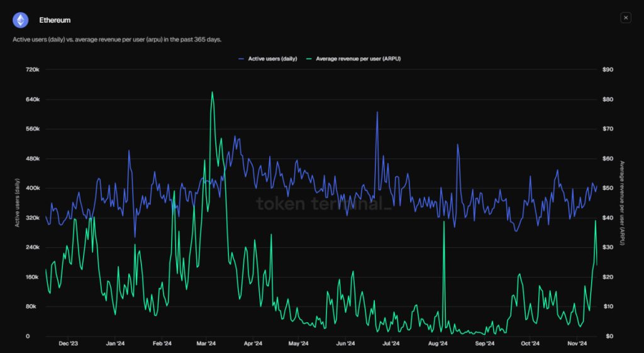Click the green line swatch in the legend

pos(308,59)
